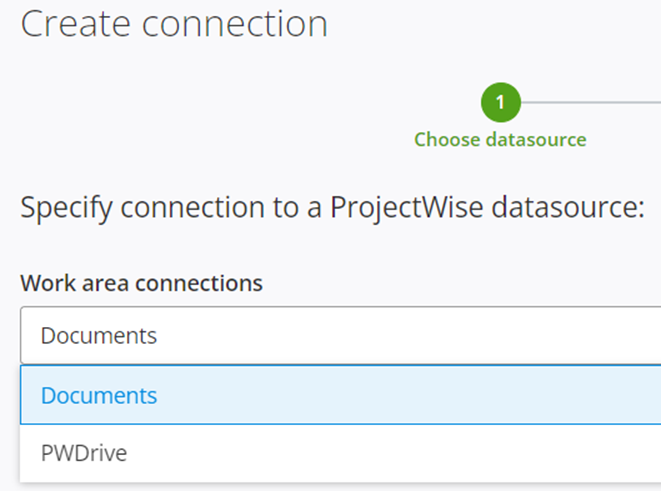Click the green step 1 circle
This screenshot has width=661, height=491.
pyautogui.click(x=501, y=102)
